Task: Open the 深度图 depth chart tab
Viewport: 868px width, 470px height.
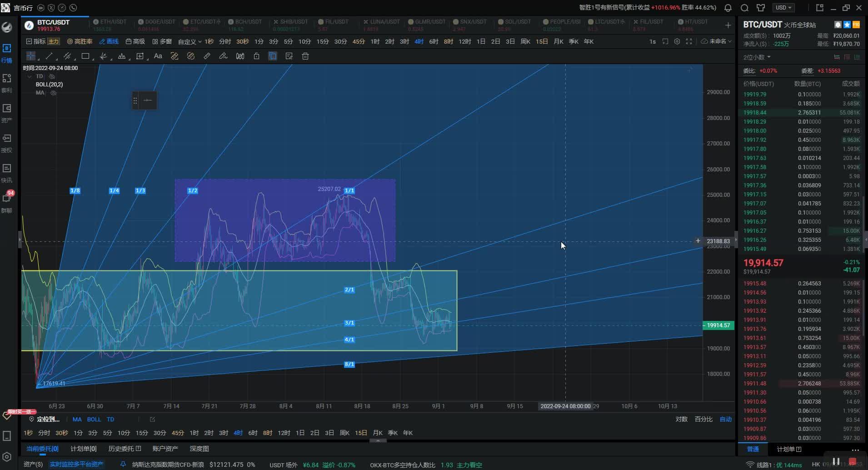Action: point(200,449)
